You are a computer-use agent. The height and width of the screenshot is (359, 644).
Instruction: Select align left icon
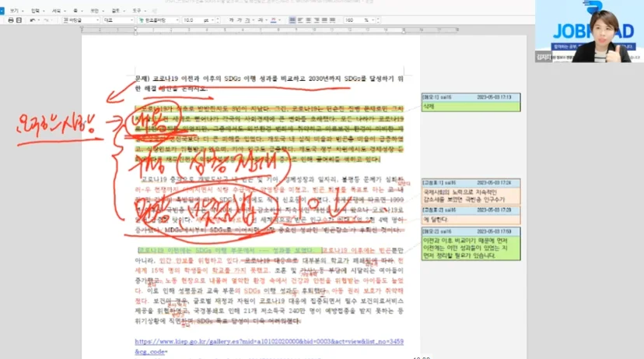pos(300,20)
